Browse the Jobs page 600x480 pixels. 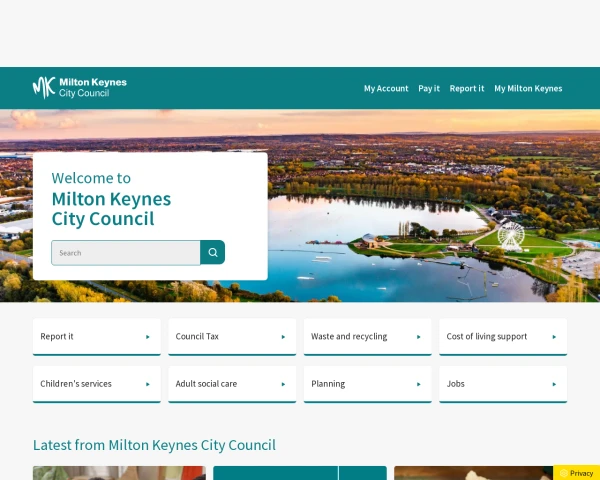[x=503, y=384]
